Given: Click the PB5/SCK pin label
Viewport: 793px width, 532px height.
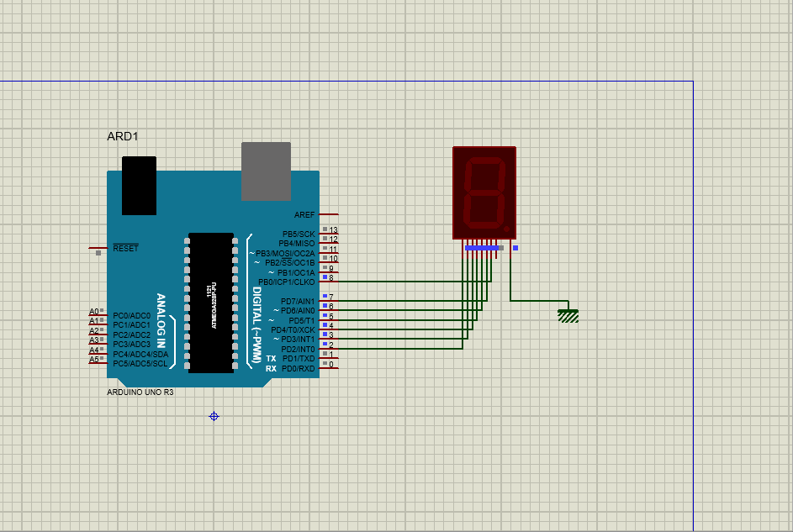Looking at the screenshot, I should click(299, 234).
